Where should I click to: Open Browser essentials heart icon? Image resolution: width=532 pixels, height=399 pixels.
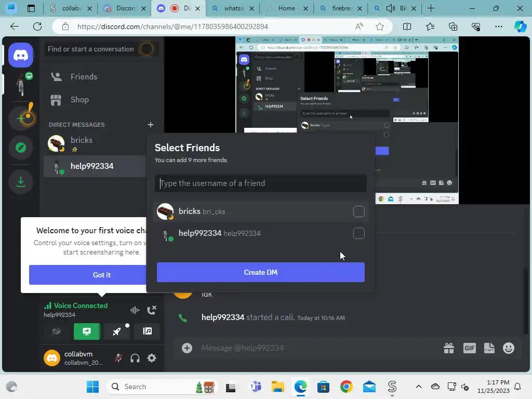476,26
